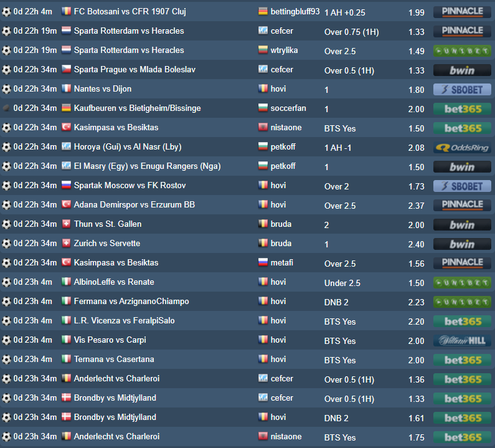Click Swiss flag beside Thun vs St. Gallen
Viewport: 495px width, 448px height.
(x=66, y=224)
